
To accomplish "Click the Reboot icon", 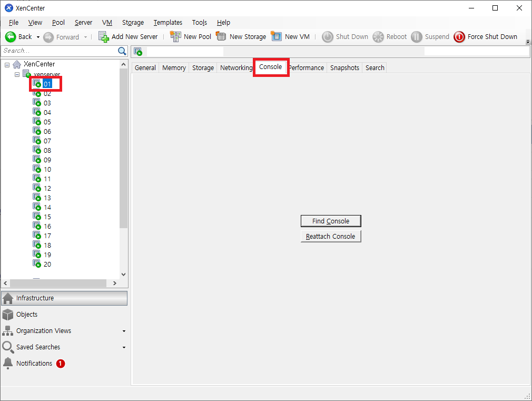I will 378,37.
